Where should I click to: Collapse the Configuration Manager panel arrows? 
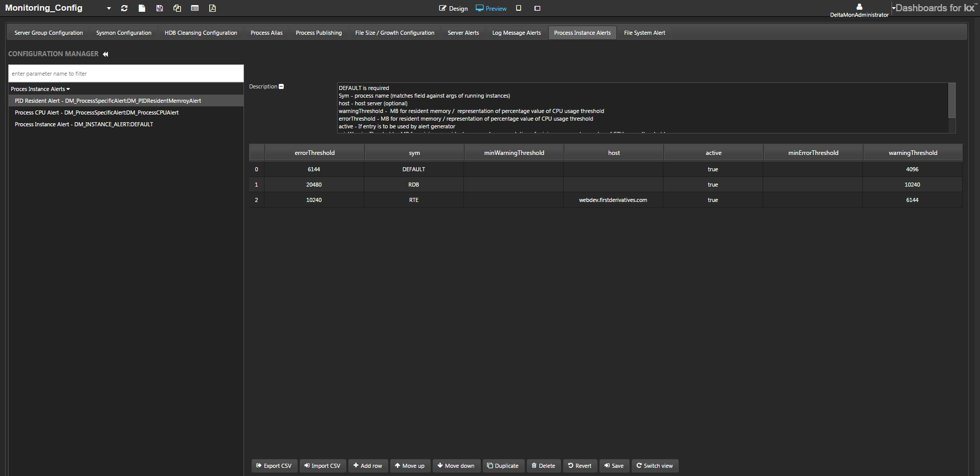105,54
